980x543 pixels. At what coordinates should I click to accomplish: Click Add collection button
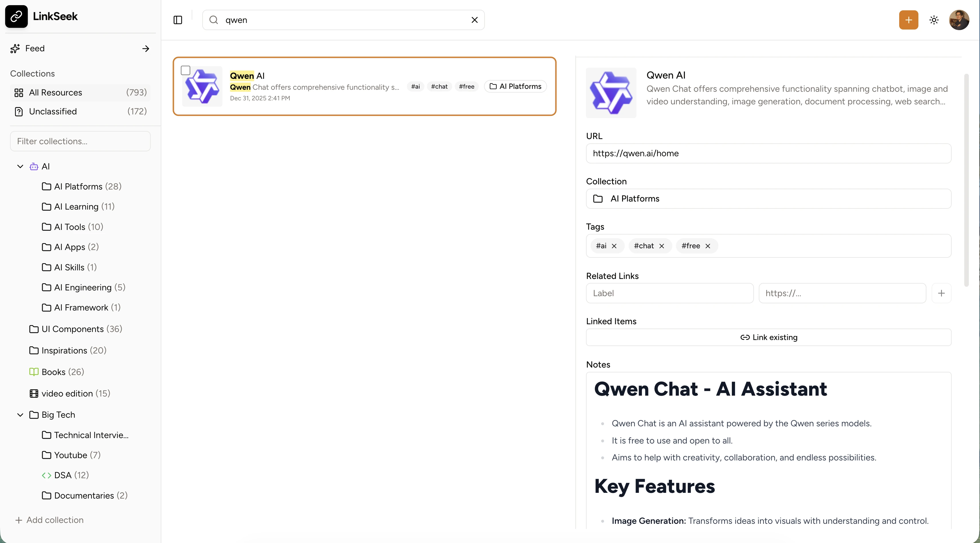click(x=50, y=520)
